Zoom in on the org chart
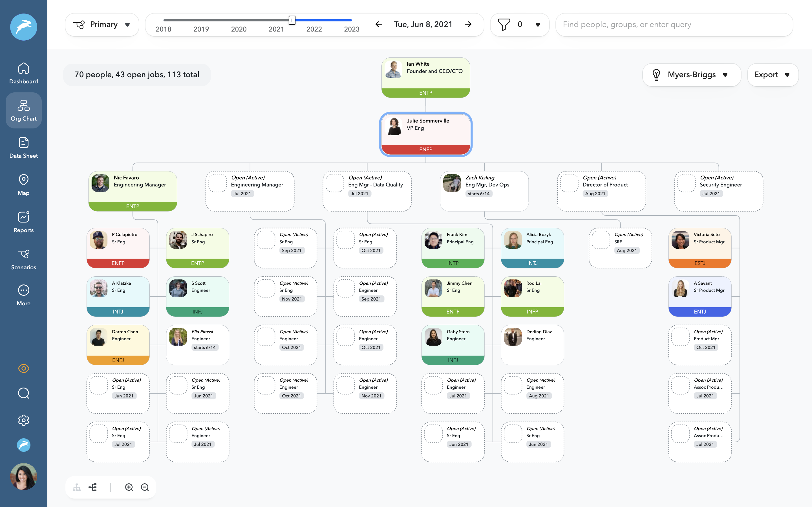The image size is (812, 507). [129, 487]
